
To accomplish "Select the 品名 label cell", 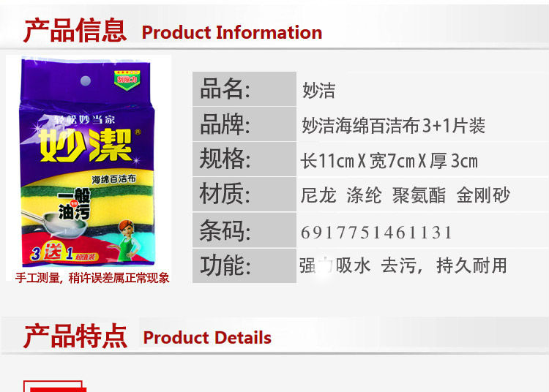I will (244, 88).
